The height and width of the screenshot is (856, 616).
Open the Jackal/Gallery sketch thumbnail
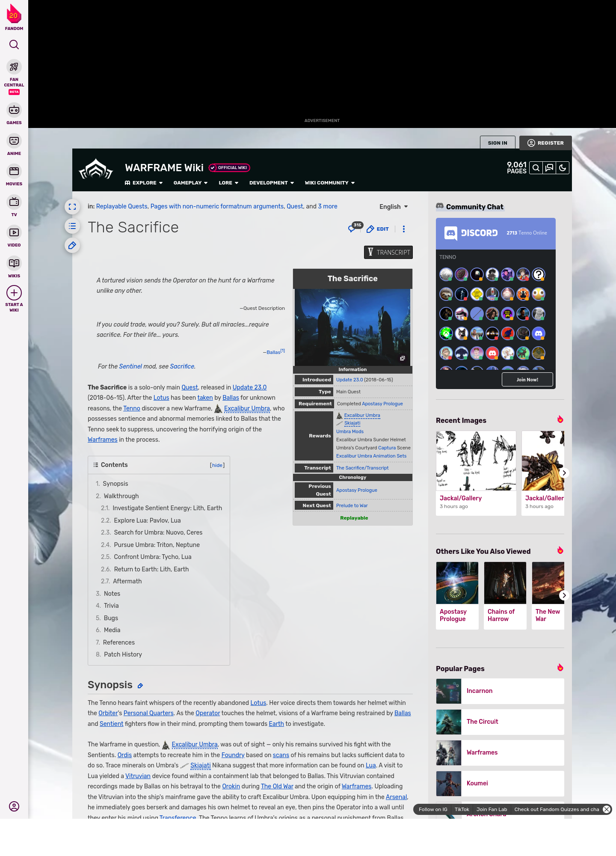coord(476,461)
